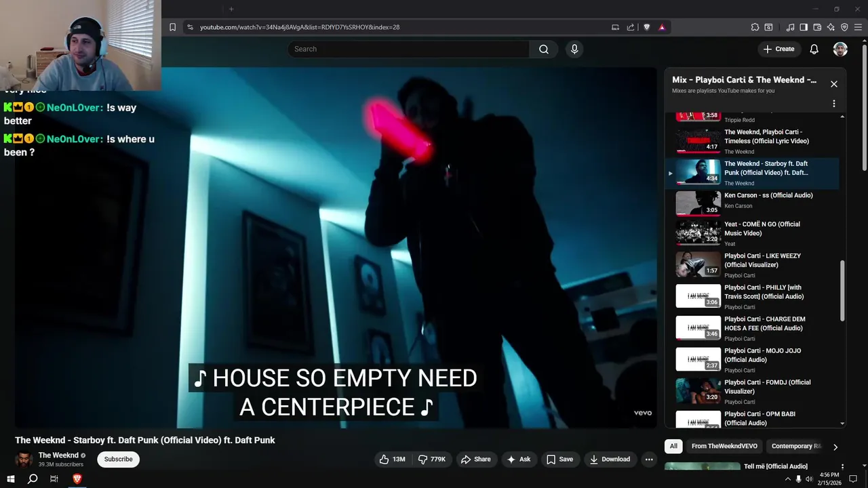Open Windows taskbar search
The image size is (868, 488).
pyautogui.click(x=33, y=479)
